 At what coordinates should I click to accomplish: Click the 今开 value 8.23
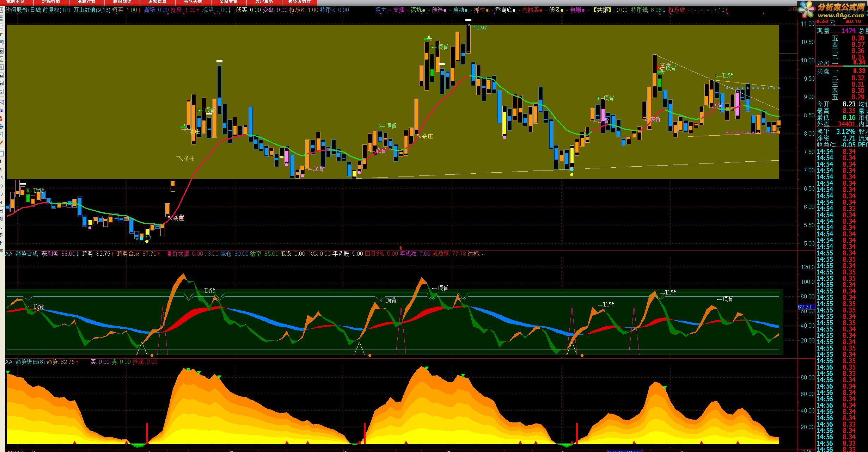click(x=849, y=104)
